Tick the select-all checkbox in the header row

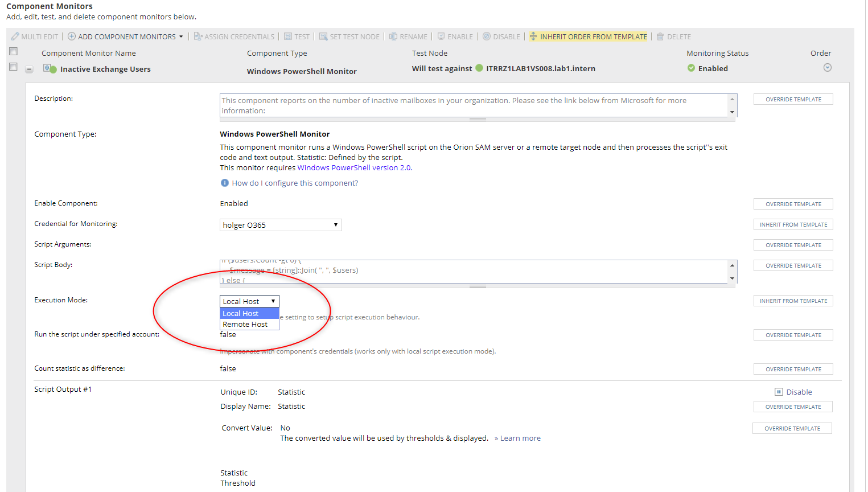(13, 51)
